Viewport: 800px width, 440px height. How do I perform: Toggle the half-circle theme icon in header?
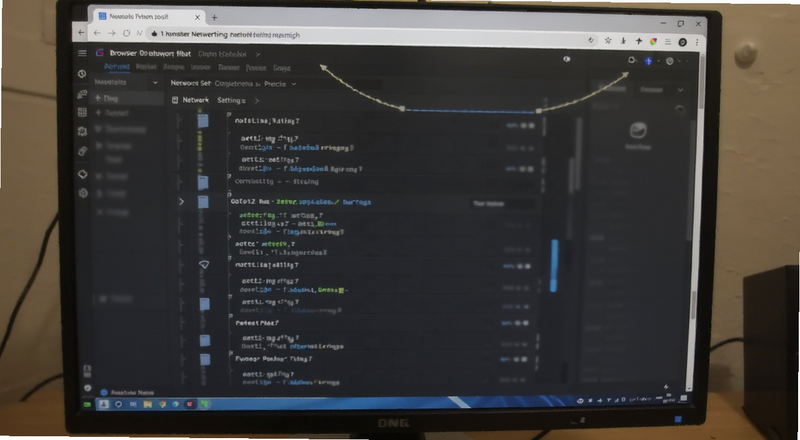point(566,59)
